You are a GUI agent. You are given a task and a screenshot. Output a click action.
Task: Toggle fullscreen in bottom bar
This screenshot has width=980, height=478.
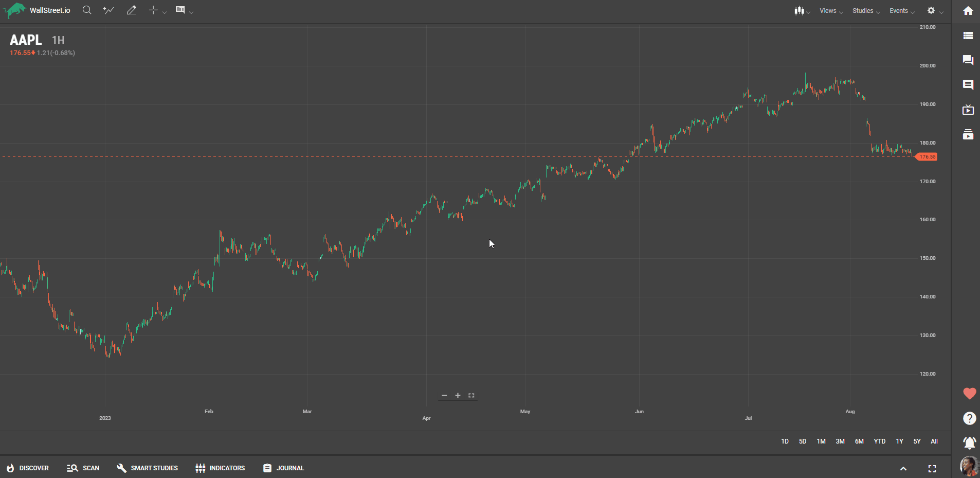pyautogui.click(x=932, y=468)
